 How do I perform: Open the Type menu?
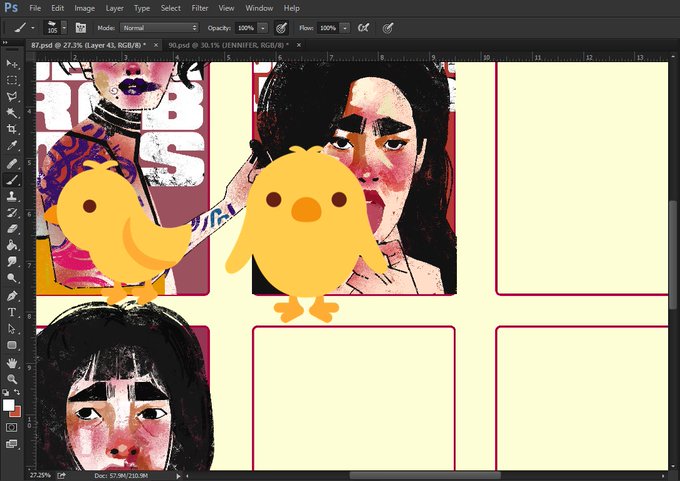tap(142, 8)
